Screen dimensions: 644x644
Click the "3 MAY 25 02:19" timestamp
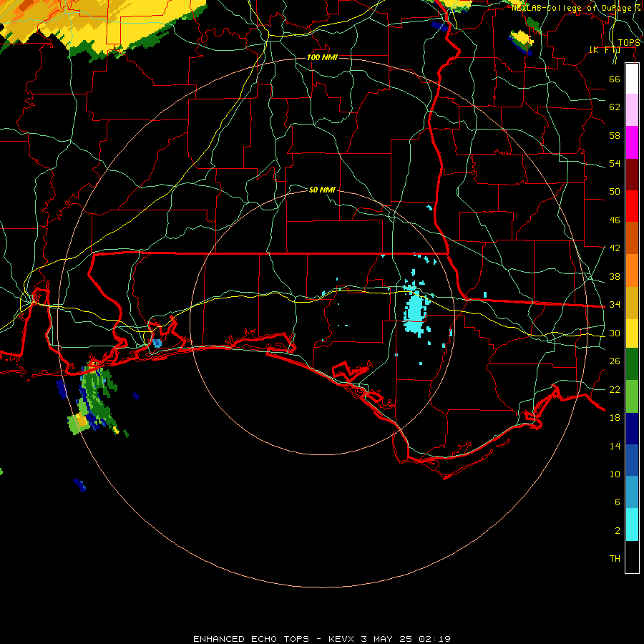[x=406, y=639]
